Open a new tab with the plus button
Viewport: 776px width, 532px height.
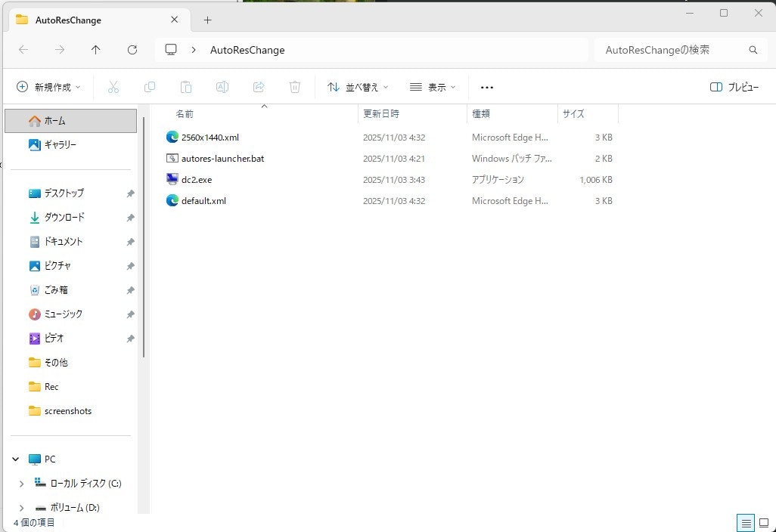[x=208, y=20]
